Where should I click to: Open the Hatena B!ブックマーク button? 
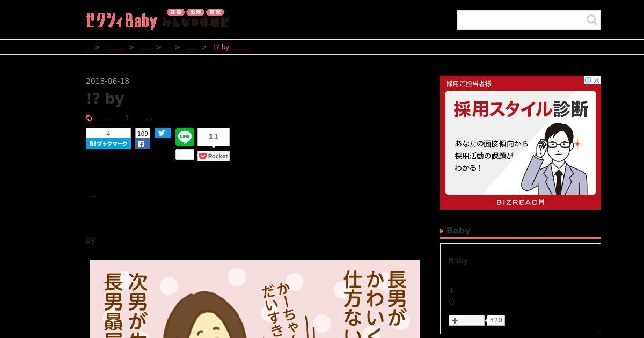point(108,144)
